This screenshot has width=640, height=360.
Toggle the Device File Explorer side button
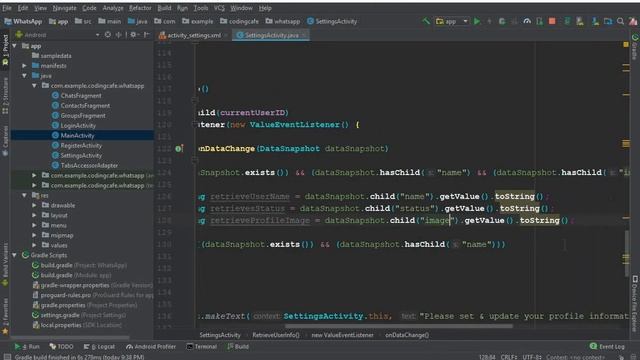click(x=635, y=303)
